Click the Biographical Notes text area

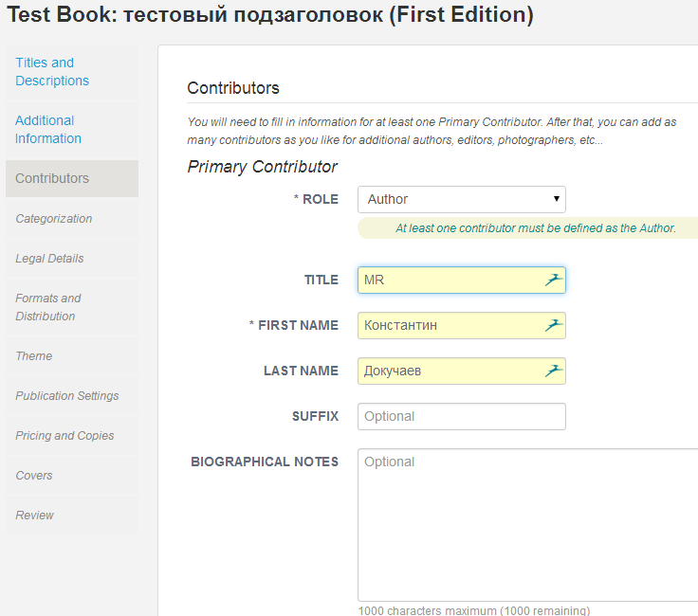click(x=528, y=525)
